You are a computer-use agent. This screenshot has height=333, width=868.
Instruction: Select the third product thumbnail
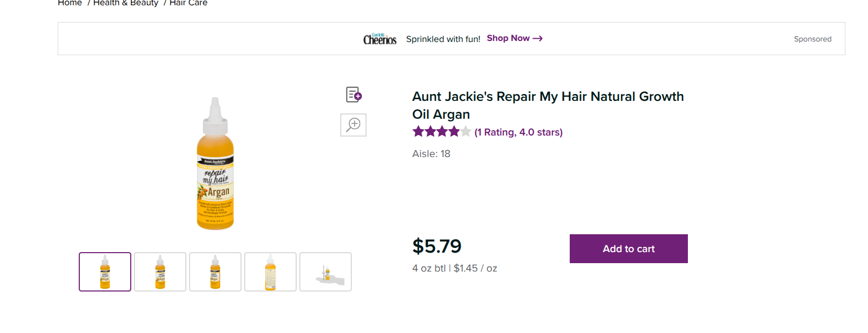(x=215, y=272)
